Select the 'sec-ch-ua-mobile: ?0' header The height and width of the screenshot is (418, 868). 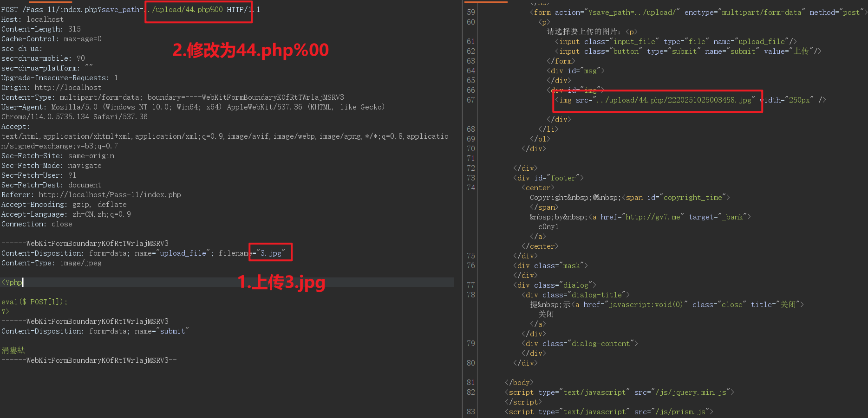coord(43,58)
